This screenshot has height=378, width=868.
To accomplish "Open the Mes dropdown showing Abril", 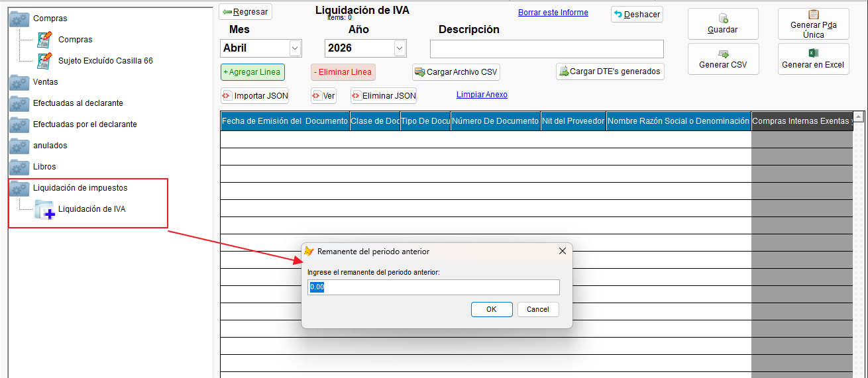I will pyautogui.click(x=295, y=48).
